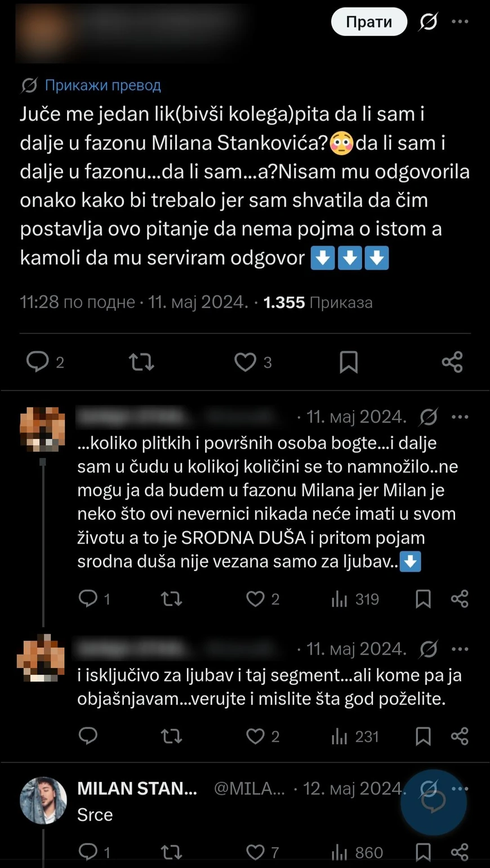Open the more options on the first reply
Image resolution: width=490 pixels, height=868 pixels.
[x=460, y=416]
